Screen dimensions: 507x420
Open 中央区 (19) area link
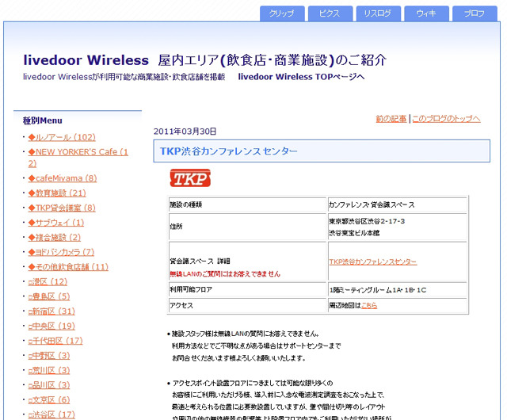coord(51,326)
